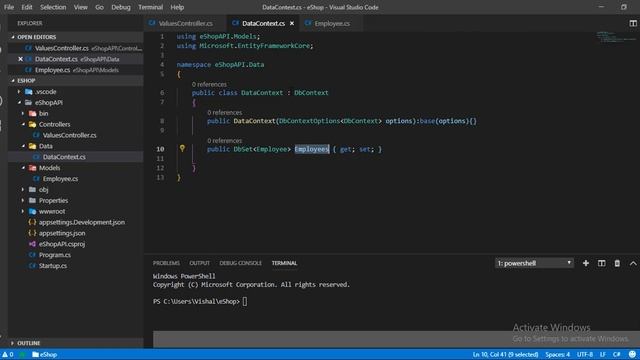640x360 pixels.
Task: Expand the Properties folder
Action: 23,200
